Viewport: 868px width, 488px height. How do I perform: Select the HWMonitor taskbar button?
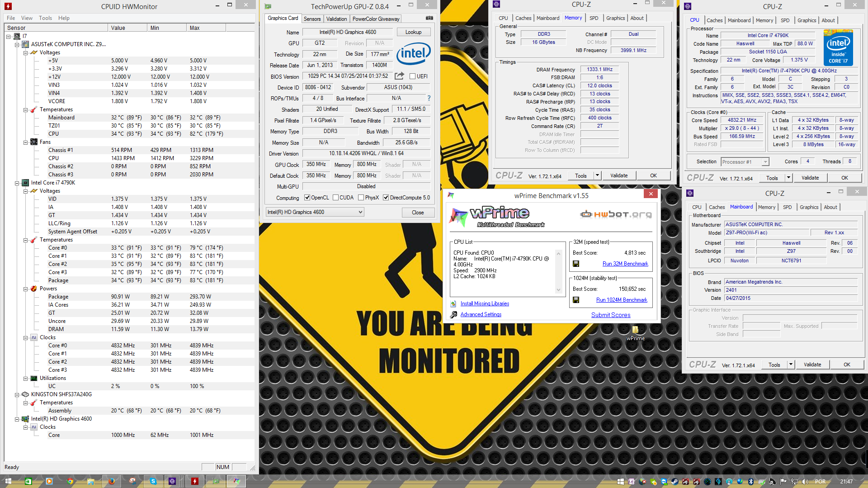point(195,481)
